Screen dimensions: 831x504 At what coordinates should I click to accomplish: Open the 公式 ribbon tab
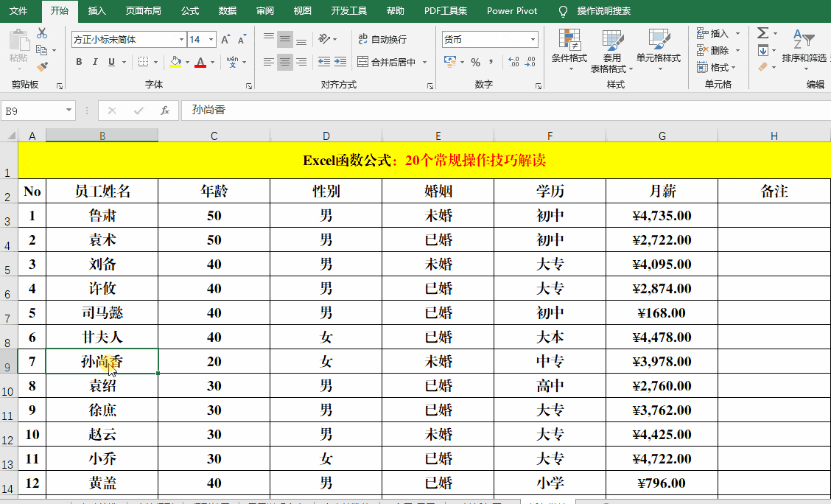click(x=189, y=11)
